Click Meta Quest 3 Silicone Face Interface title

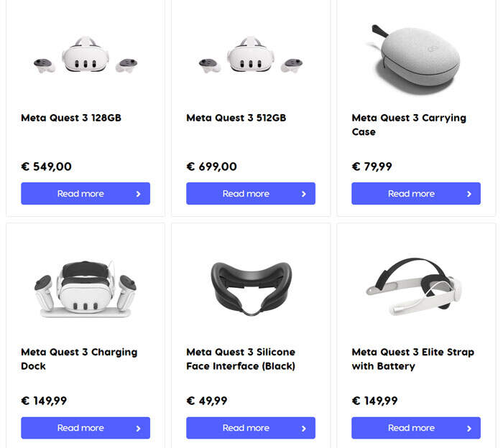241,359
